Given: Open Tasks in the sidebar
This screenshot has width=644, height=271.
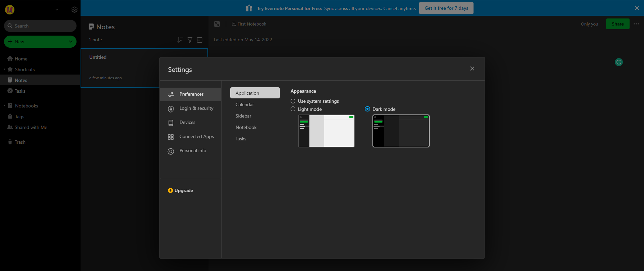Looking at the screenshot, I should point(20,91).
